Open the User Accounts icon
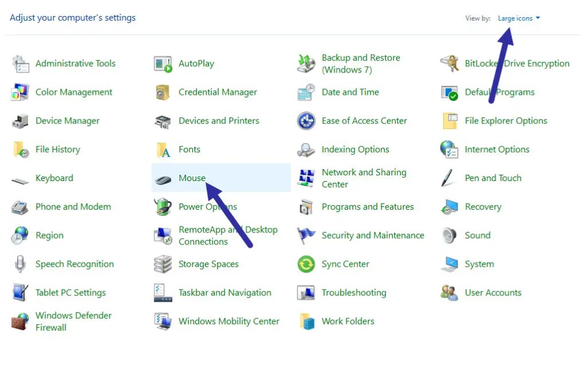Screen dimensions: 588x365 pos(449,293)
